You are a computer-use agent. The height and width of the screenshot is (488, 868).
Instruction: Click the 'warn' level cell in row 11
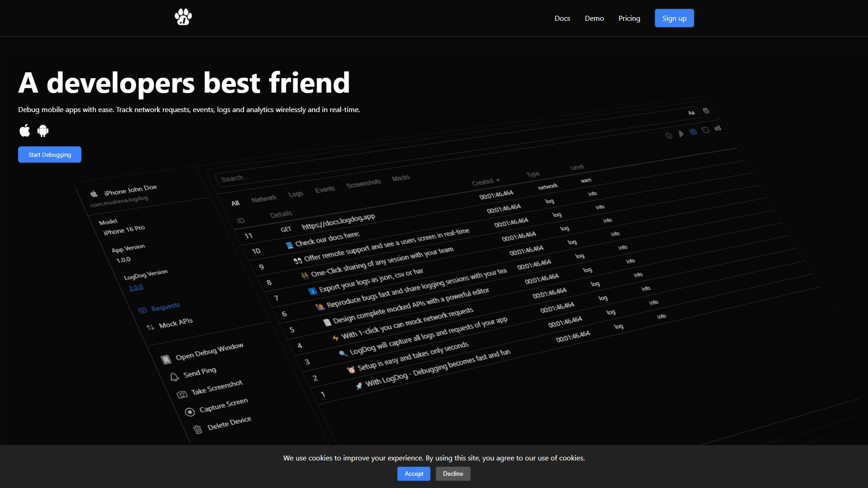pyautogui.click(x=586, y=180)
